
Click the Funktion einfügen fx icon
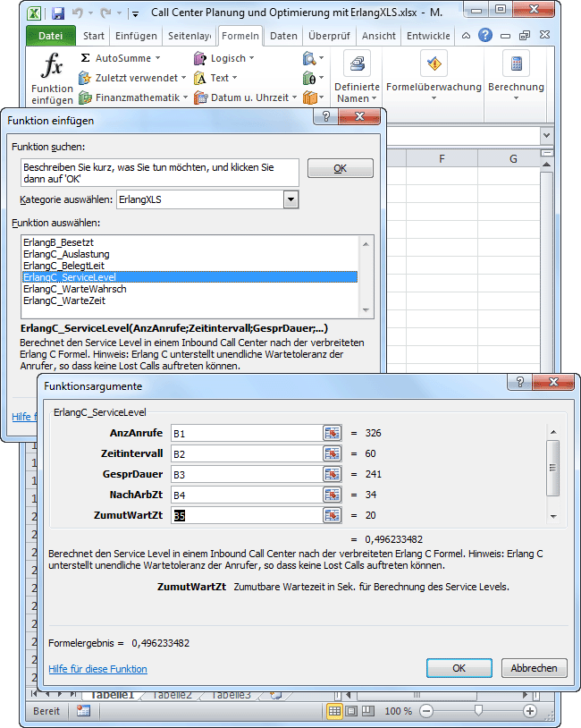coord(53,66)
